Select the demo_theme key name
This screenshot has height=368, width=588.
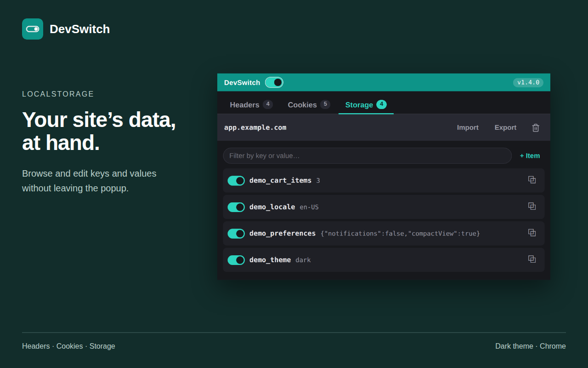coord(270,260)
